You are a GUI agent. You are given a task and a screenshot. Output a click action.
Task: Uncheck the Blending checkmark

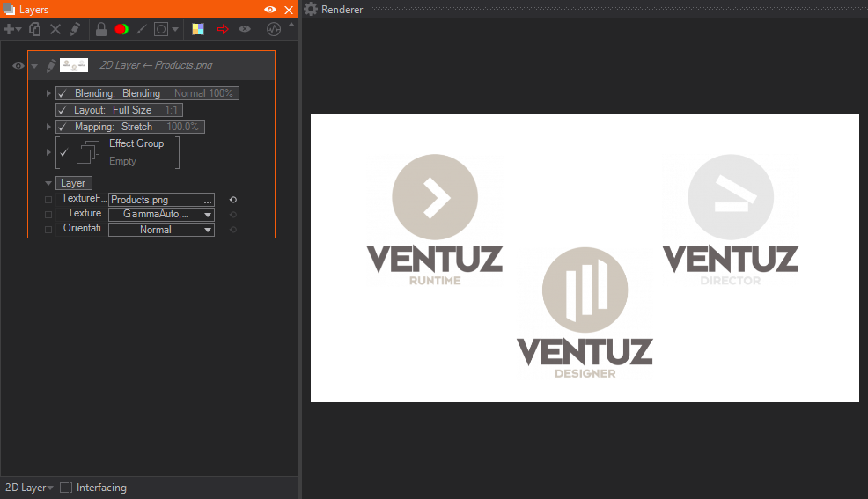pos(63,93)
